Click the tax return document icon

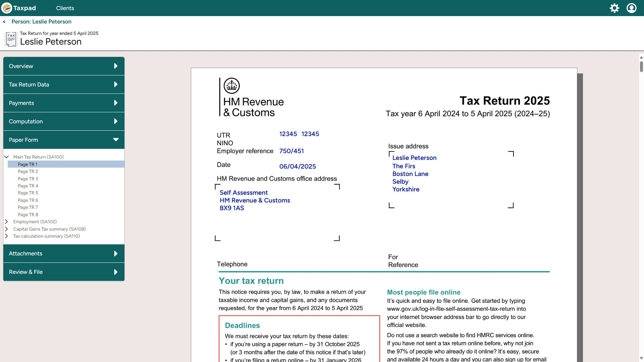point(11,39)
